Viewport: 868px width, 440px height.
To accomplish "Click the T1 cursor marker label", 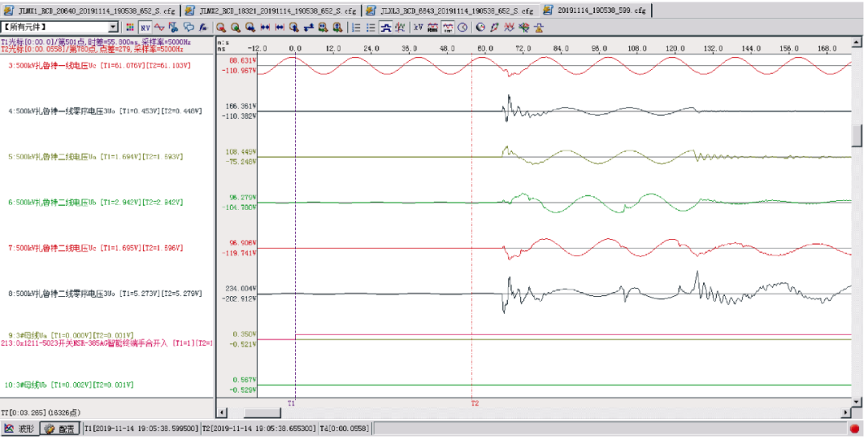I will (x=291, y=404).
